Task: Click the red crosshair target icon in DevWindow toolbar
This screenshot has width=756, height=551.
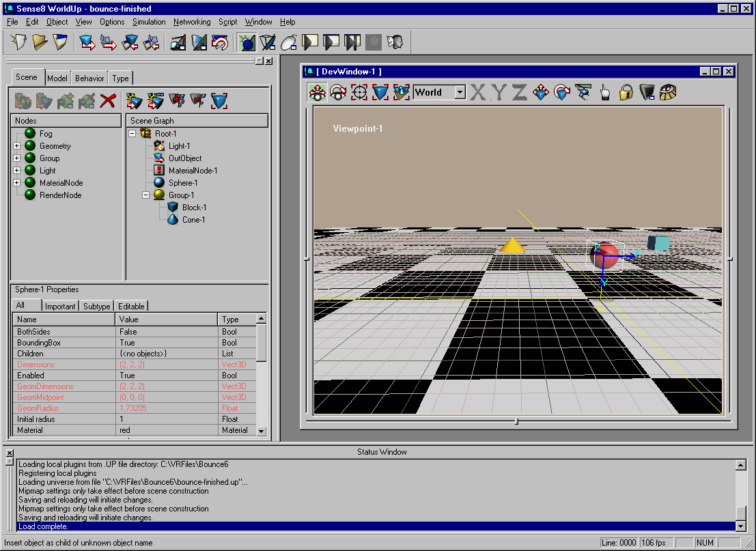Action: click(359, 92)
